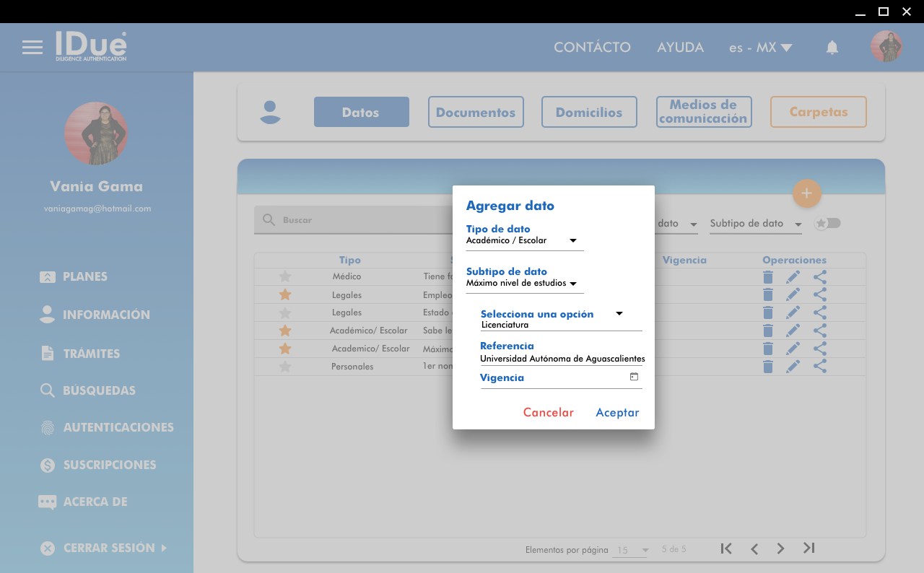Screen dimensions: 924x573
Task: Go to last page of table
Action: click(x=808, y=548)
